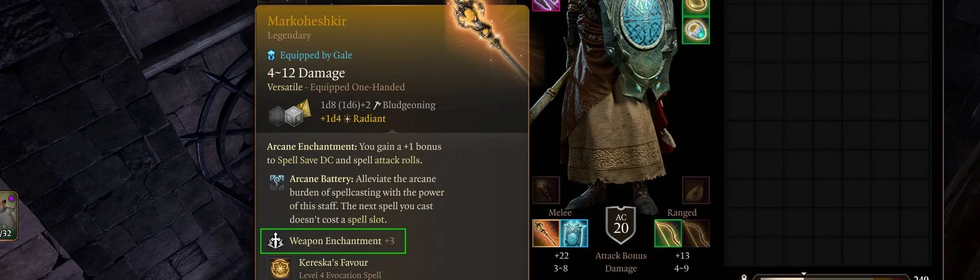Click the Kereska's Favour spell icon

tap(281, 268)
